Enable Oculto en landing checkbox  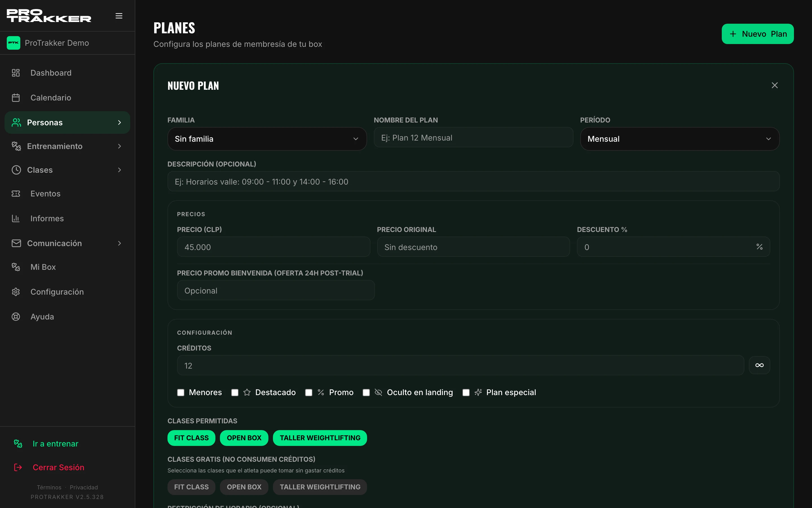tap(367, 392)
